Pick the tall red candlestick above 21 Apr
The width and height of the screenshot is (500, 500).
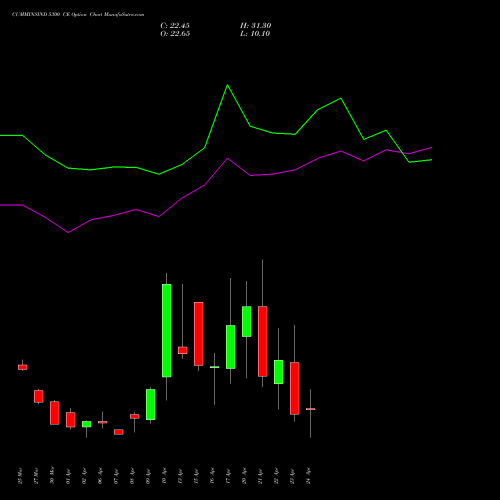[x=263, y=341]
